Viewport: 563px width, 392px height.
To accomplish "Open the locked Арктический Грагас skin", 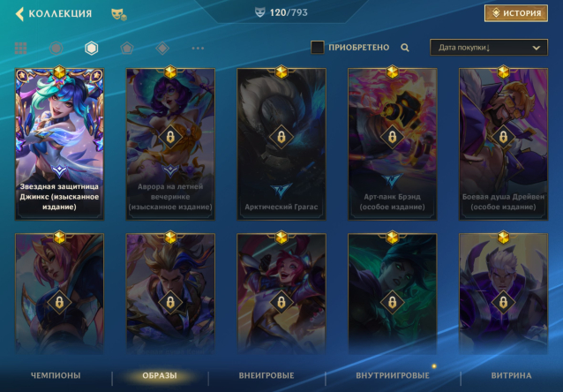I will pos(281,144).
